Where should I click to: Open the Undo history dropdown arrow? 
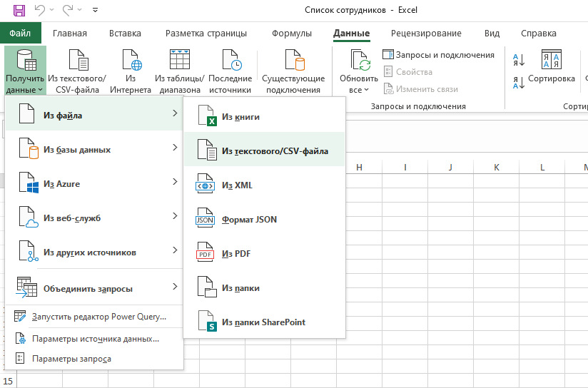pos(52,10)
